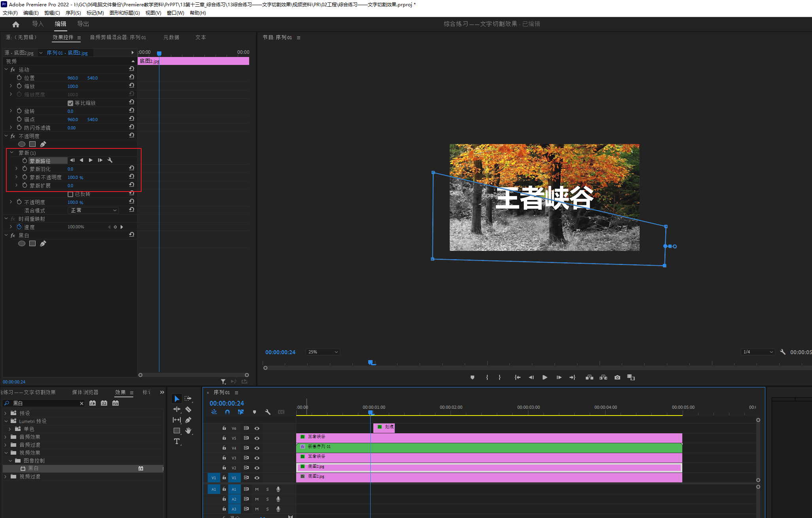Viewport: 812px width, 518px height.
Task: Toggle snap in timeline magnet icon
Action: tap(227, 412)
